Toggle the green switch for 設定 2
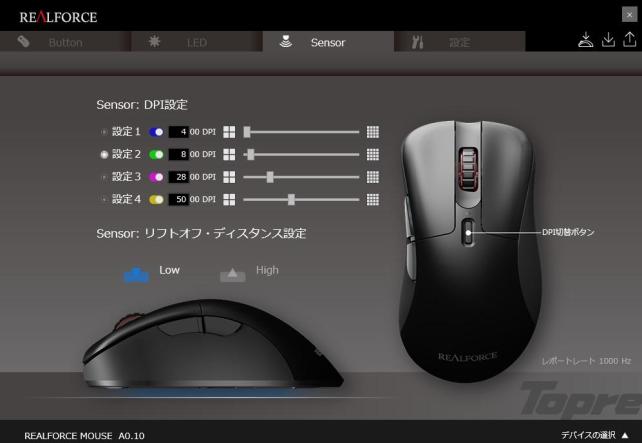 [156, 154]
